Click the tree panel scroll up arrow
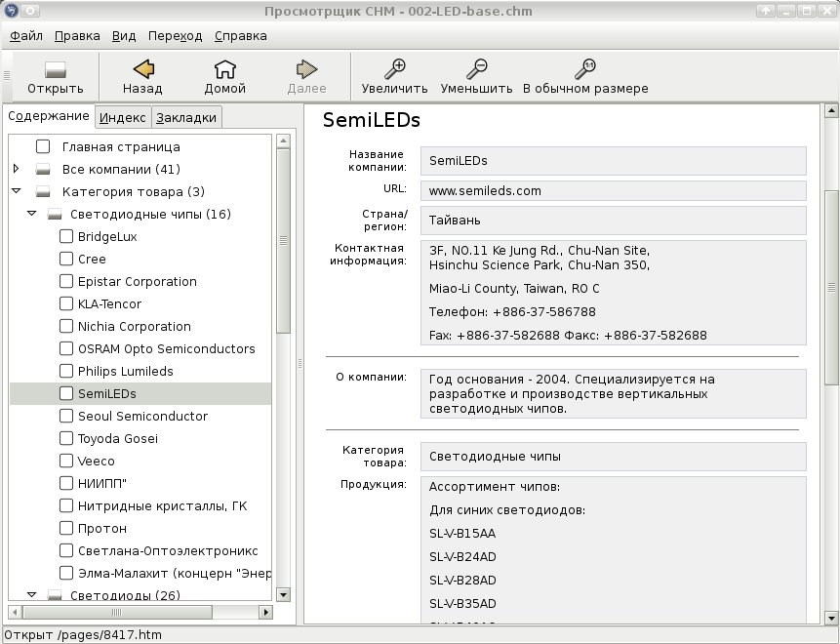The image size is (840, 644). point(283,141)
